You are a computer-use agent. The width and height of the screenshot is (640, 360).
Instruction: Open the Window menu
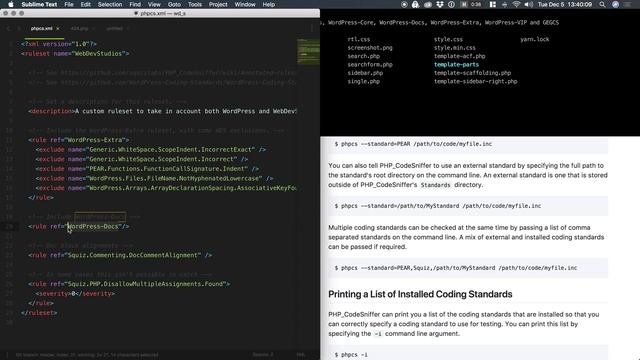[245, 4]
